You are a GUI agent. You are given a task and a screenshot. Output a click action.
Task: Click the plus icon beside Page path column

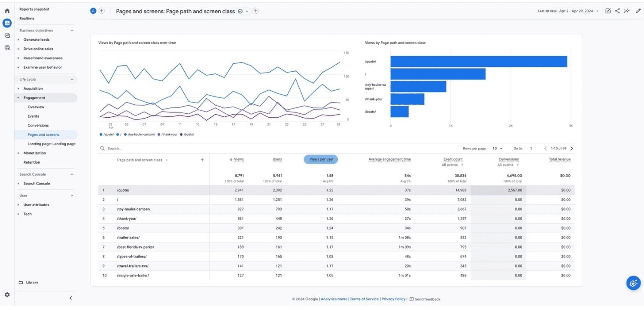pyautogui.click(x=202, y=160)
